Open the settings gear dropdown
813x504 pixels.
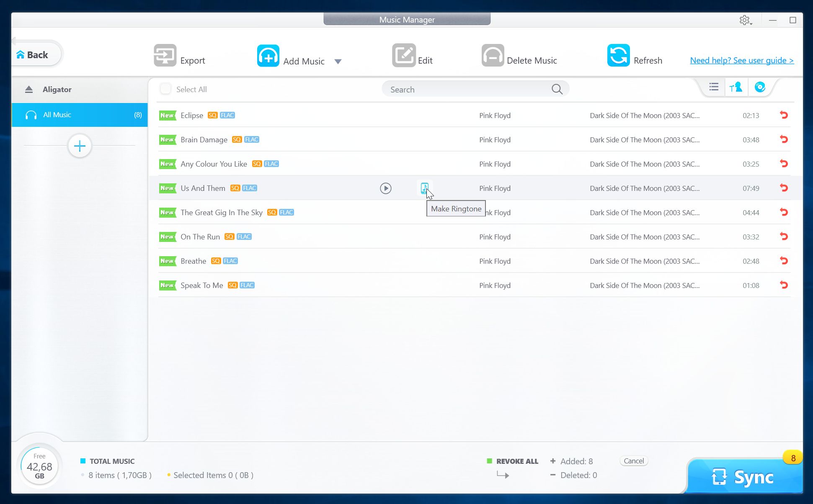(x=745, y=20)
